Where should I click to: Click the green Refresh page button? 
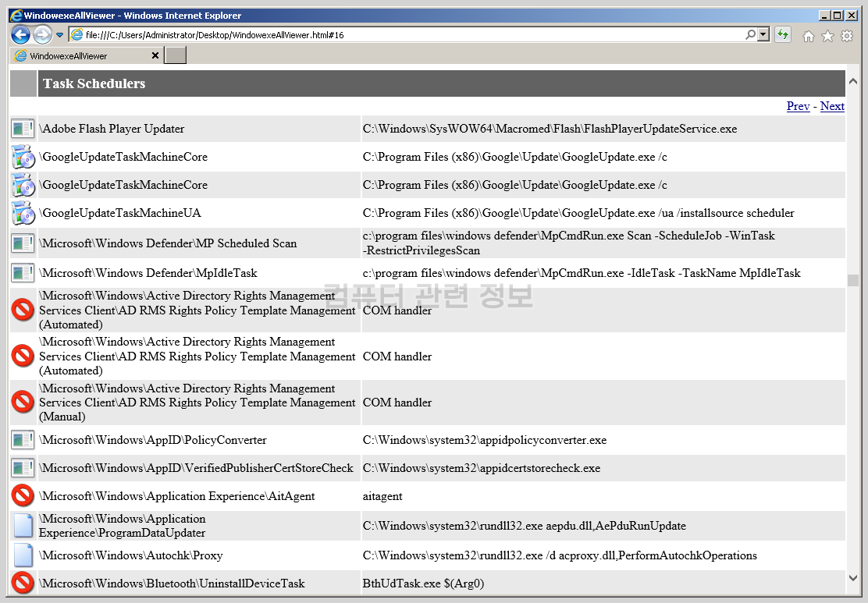click(x=782, y=35)
